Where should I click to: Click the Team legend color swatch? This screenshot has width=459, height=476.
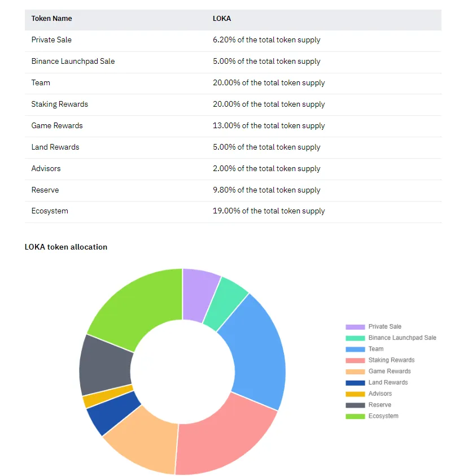click(x=355, y=350)
